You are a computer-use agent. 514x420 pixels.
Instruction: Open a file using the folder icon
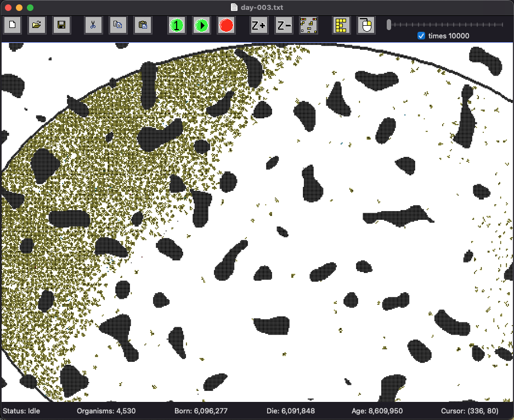[x=37, y=25]
